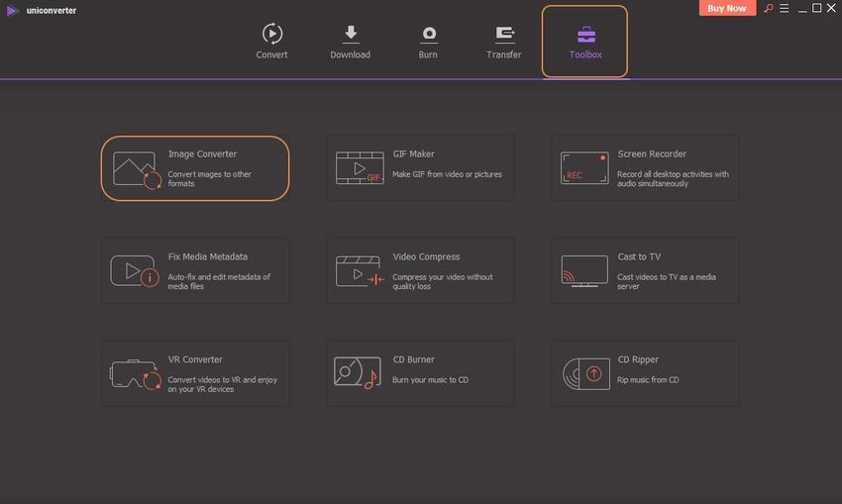Open the Burn tab

(x=428, y=42)
